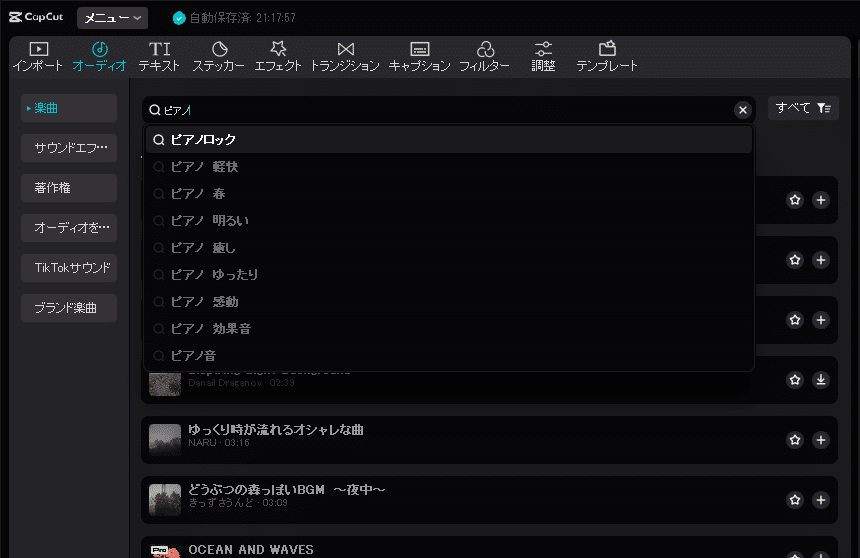The image size is (860, 558).
Task: Choose suggestion ピアノ 明るい
Action: (449, 221)
